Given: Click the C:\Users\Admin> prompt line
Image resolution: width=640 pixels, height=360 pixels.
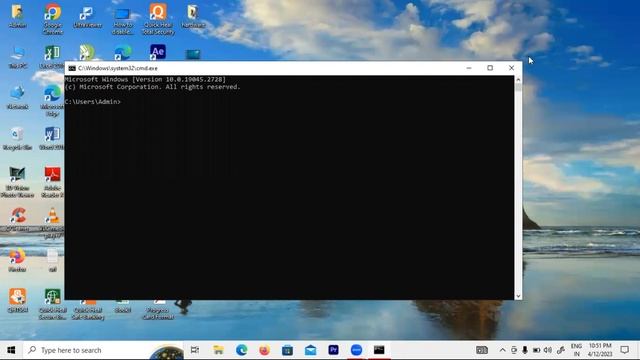Looking at the screenshot, I should tap(93, 102).
